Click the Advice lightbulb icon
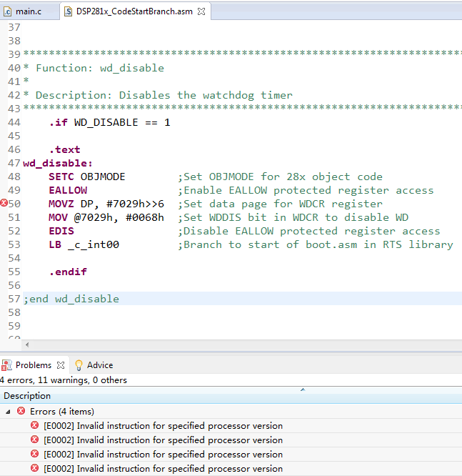The width and height of the screenshot is (462, 476). click(79, 365)
